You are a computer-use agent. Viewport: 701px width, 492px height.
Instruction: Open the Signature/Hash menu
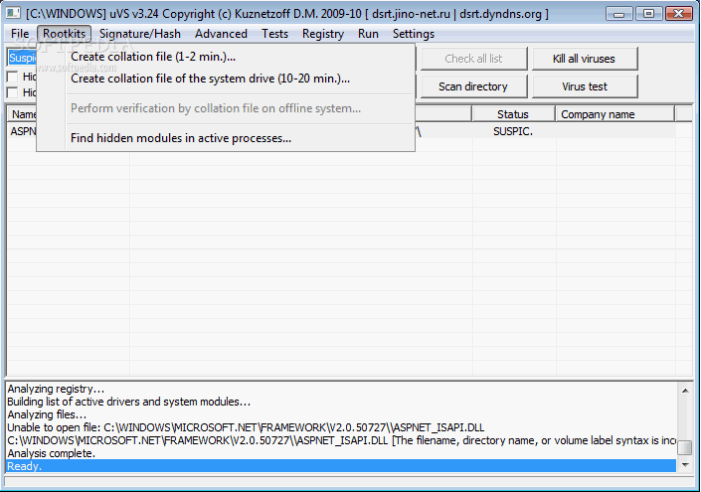(x=140, y=33)
